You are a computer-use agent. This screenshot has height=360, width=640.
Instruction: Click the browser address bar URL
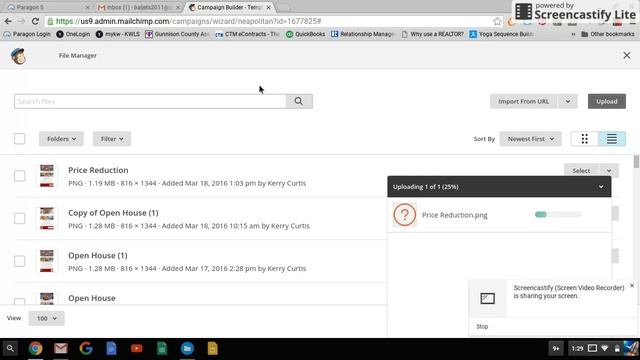coord(189,21)
